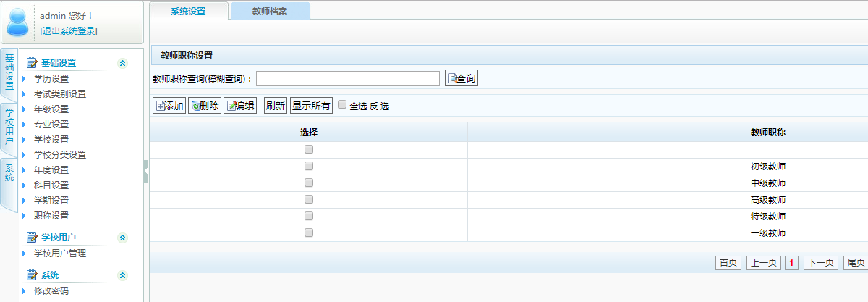868x302 pixels.
Task: Click the plus icon on 添加 button
Action: [x=160, y=106]
